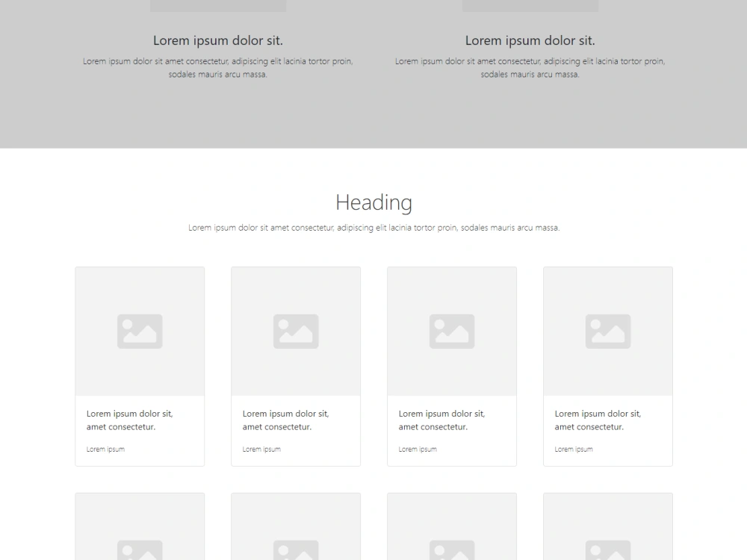This screenshot has height=560, width=747.
Task: Click the left gray section description paragraph
Action: (x=217, y=68)
